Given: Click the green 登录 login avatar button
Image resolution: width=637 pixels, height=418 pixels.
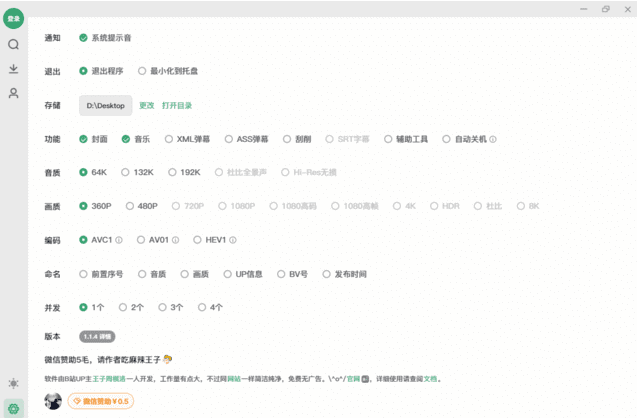Looking at the screenshot, I should 13,19.
